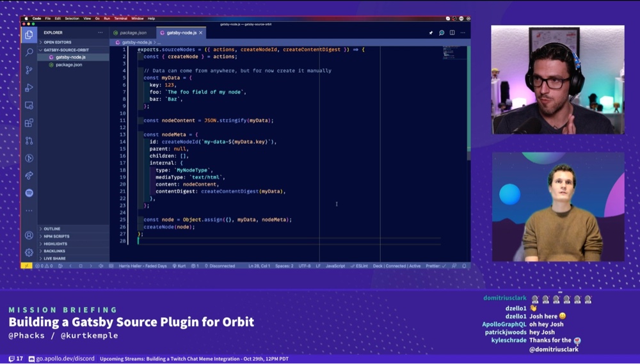Split the editor to the right
The height and width of the screenshot is (364, 640).
(x=452, y=33)
